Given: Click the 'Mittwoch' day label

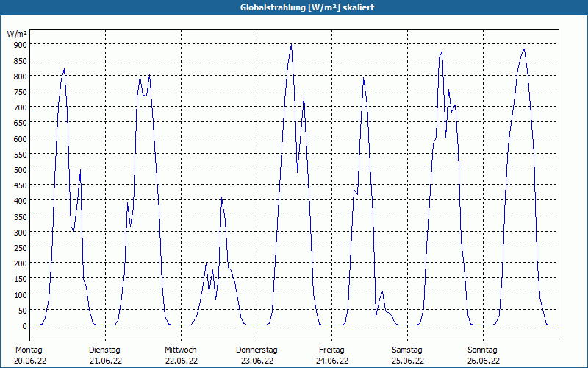Looking at the screenshot, I should point(180,350).
